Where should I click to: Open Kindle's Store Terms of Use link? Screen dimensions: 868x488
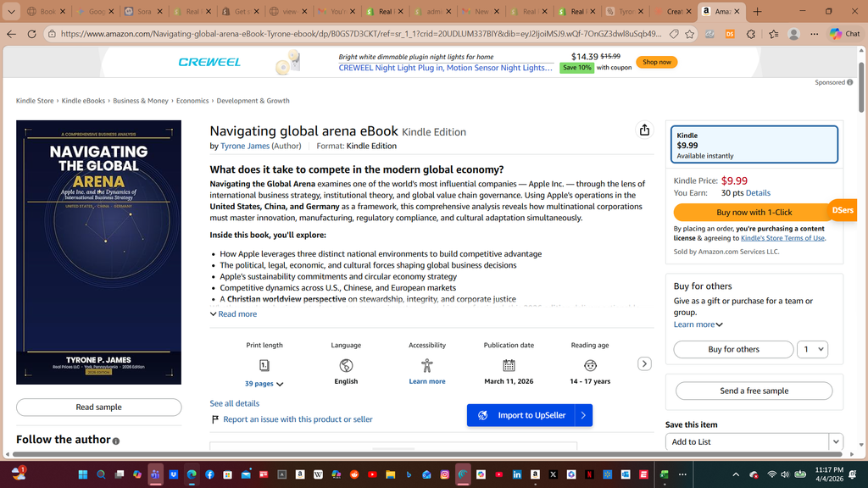pos(782,238)
